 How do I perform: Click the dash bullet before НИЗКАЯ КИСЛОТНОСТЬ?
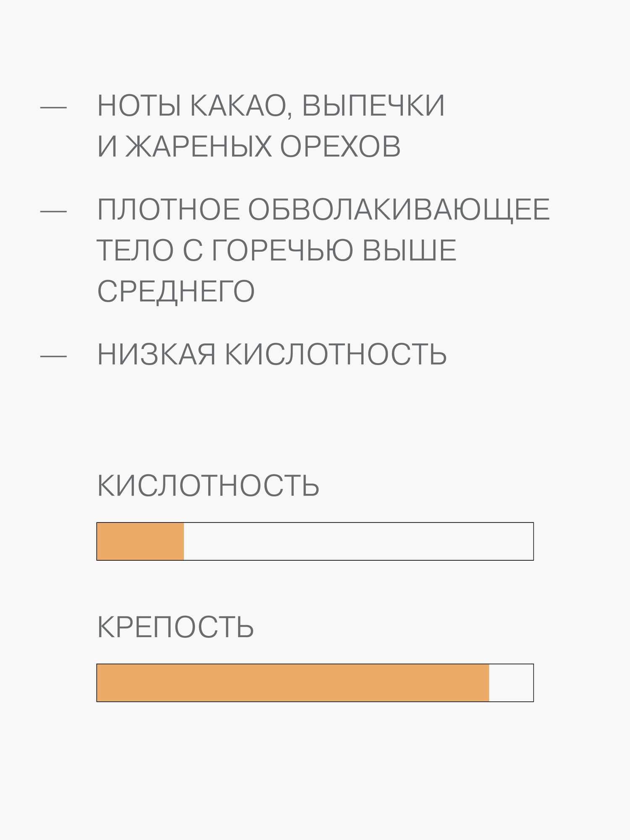(53, 357)
